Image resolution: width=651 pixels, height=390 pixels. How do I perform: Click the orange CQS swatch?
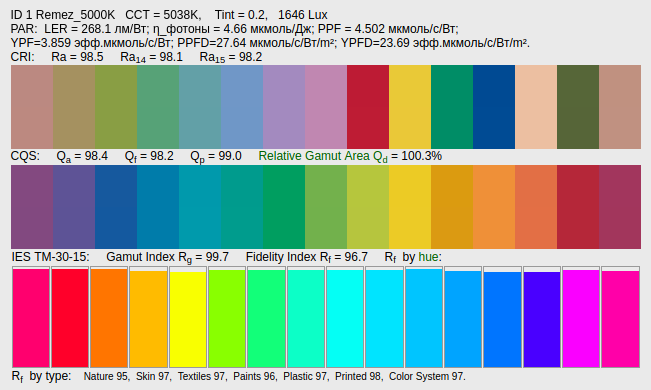pos(494,207)
